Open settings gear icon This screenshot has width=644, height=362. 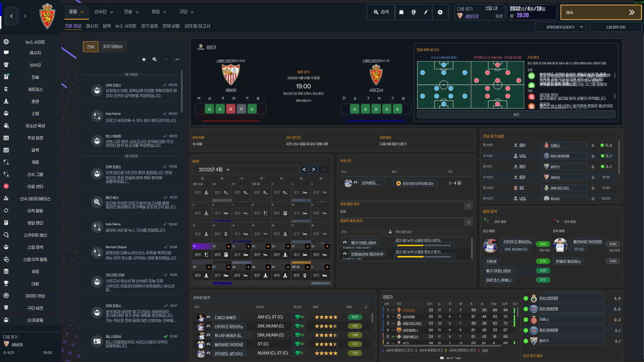pyautogui.click(x=440, y=12)
